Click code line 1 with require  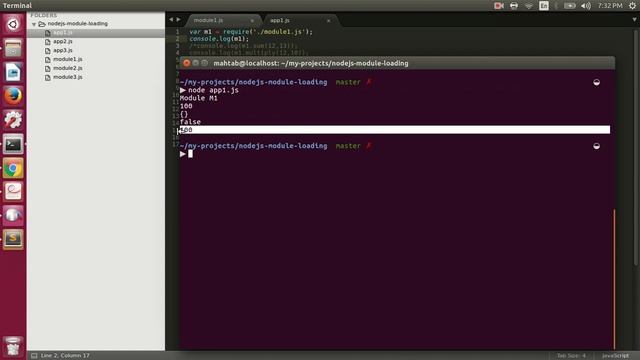pyautogui.click(x=251, y=32)
